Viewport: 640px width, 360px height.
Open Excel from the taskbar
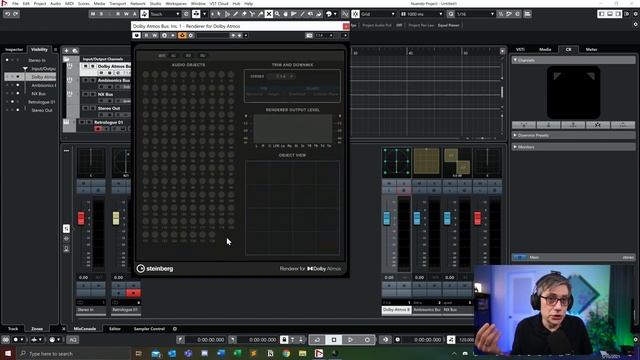237,353
